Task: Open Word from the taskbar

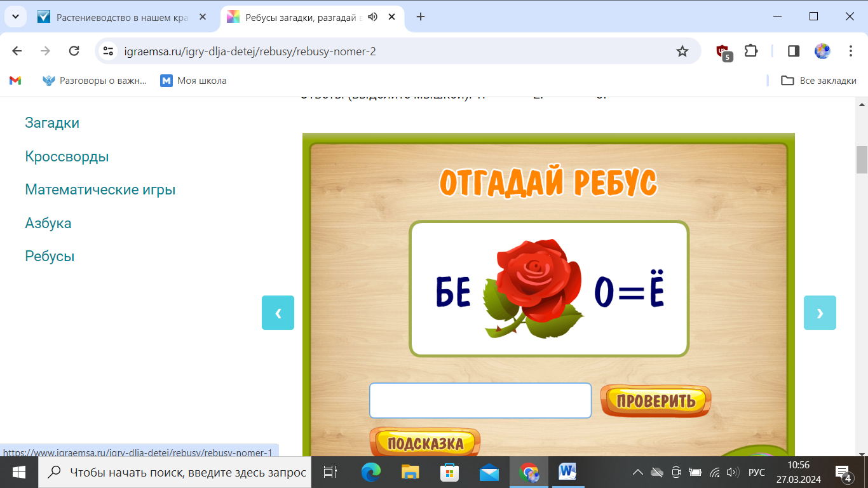Action: pos(567,472)
